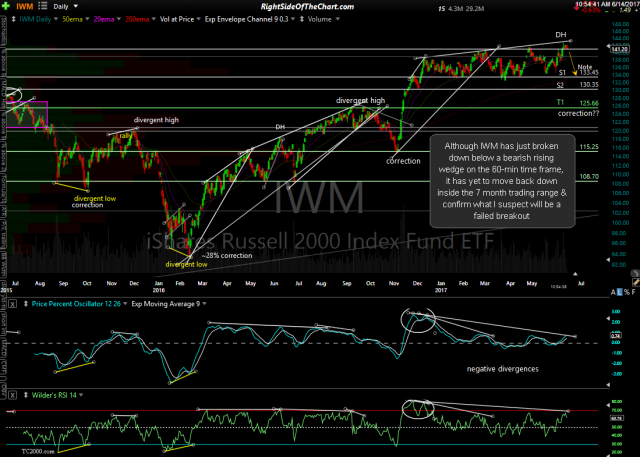
Task: Expand the arrow next to IWM Daily
Action: coord(56,19)
